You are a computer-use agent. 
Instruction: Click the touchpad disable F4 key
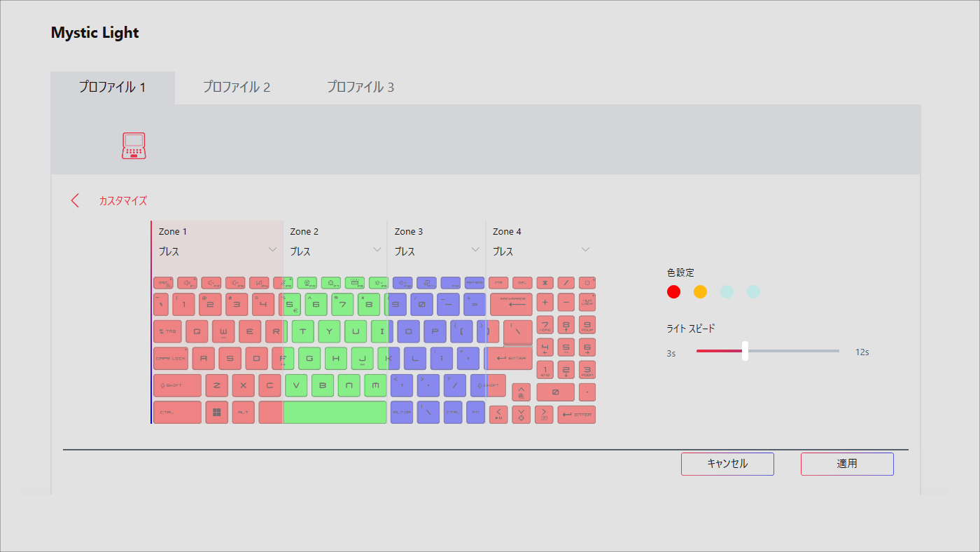pos(259,283)
